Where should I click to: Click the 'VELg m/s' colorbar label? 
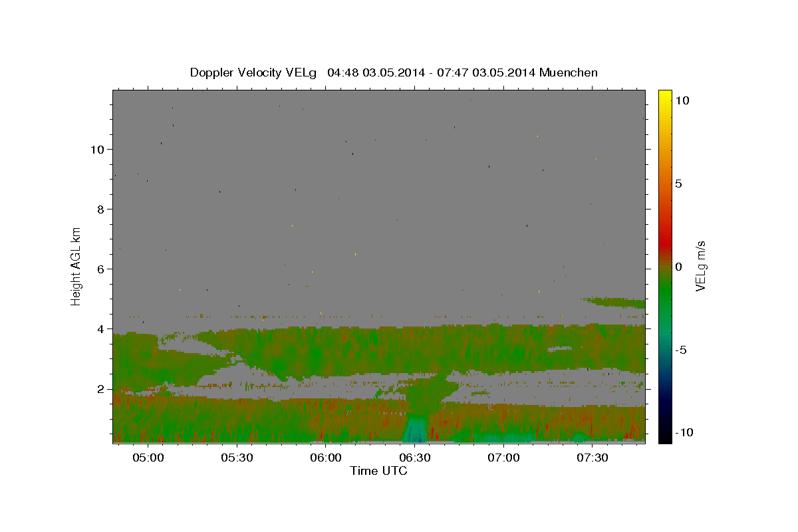700,267
